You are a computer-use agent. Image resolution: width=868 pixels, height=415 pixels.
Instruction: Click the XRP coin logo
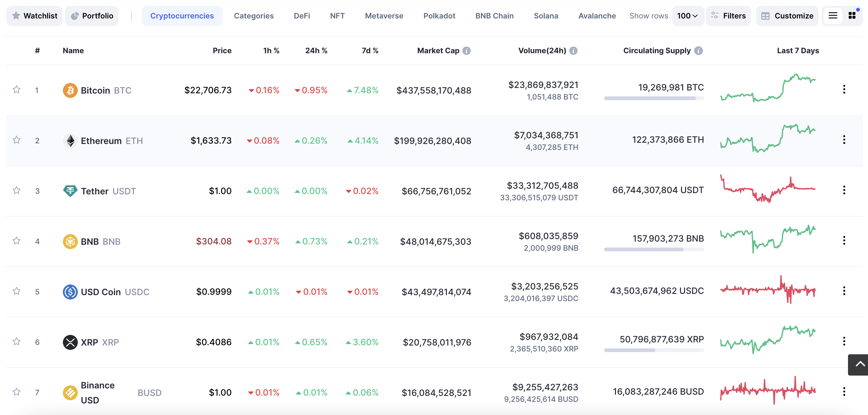pyautogui.click(x=70, y=342)
